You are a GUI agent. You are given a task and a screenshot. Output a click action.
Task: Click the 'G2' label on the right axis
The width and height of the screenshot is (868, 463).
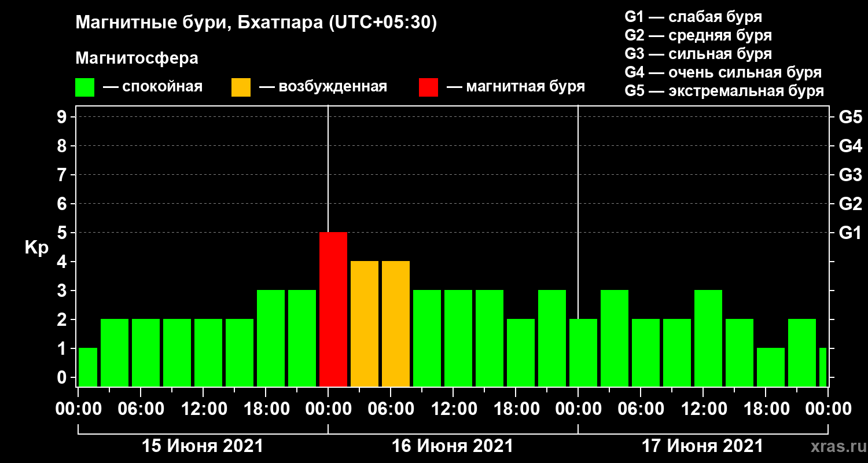pos(850,204)
